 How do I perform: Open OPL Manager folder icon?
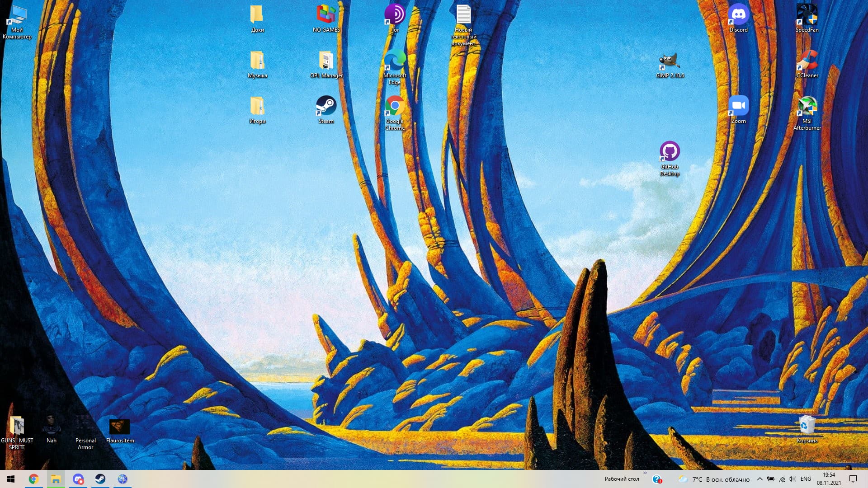click(x=326, y=64)
